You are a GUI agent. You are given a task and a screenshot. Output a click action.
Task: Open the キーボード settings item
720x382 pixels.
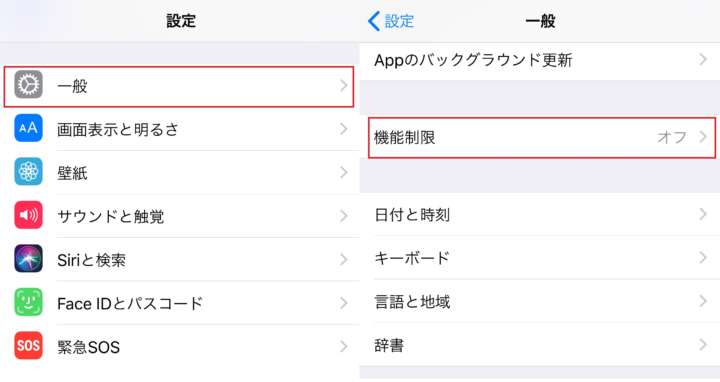540,258
